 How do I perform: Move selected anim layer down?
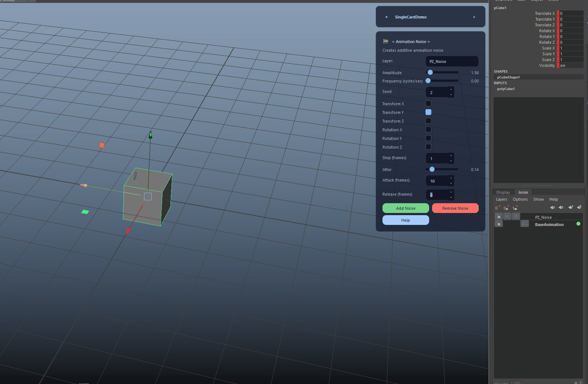coord(561,207)
